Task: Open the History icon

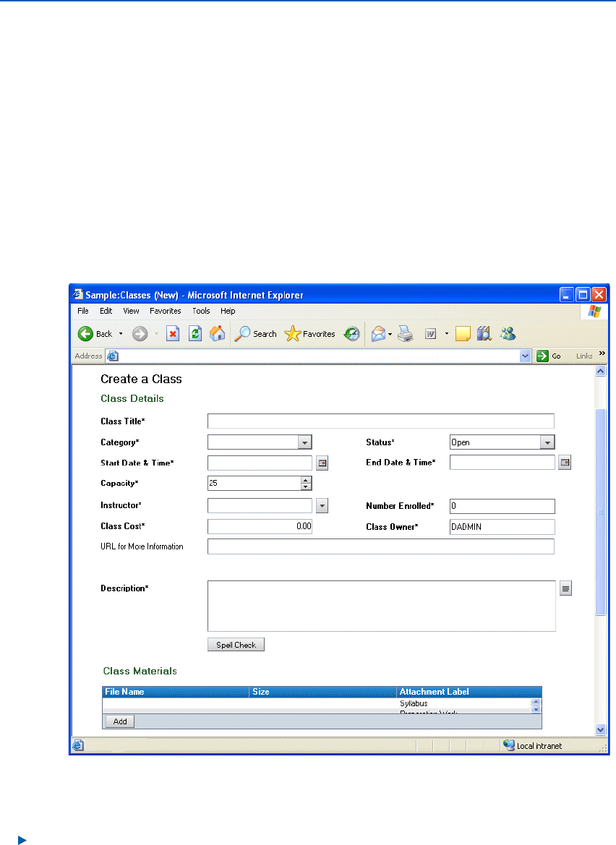Action: tap(352, 334)
